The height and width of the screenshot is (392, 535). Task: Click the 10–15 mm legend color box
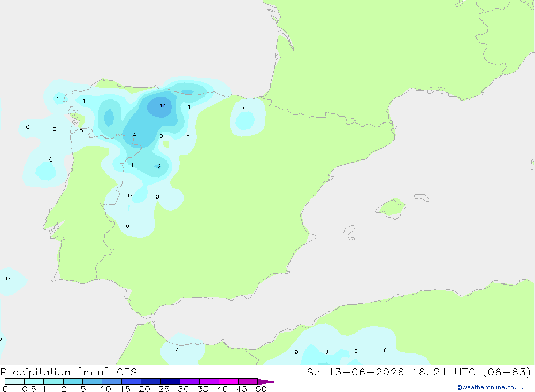click(x=112, y=381)
